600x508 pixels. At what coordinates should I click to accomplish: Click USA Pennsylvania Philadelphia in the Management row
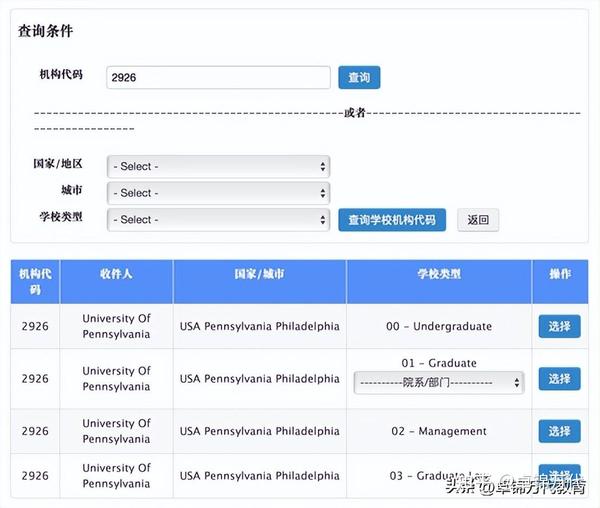(259, 431)
